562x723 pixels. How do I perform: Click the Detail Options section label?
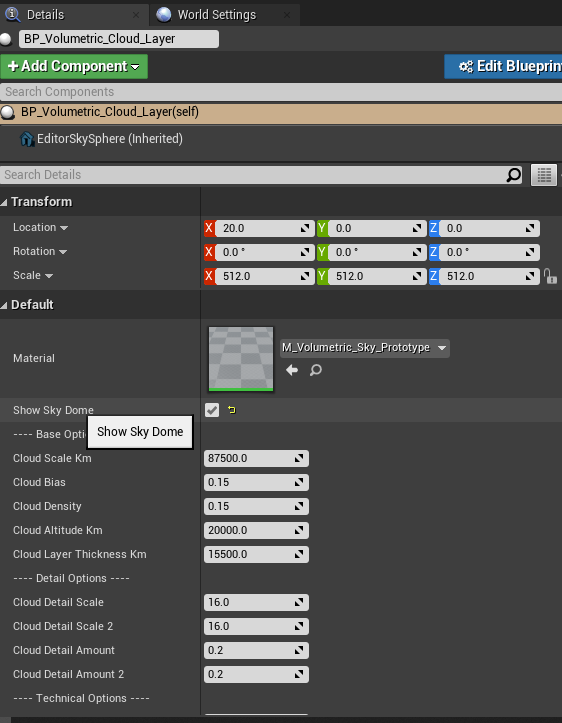coord(71,578)
